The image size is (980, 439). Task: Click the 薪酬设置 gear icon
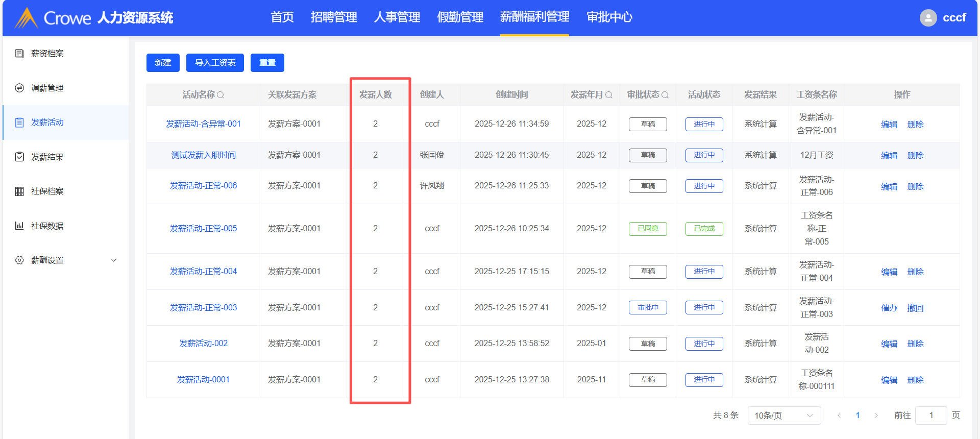point(19,260)
